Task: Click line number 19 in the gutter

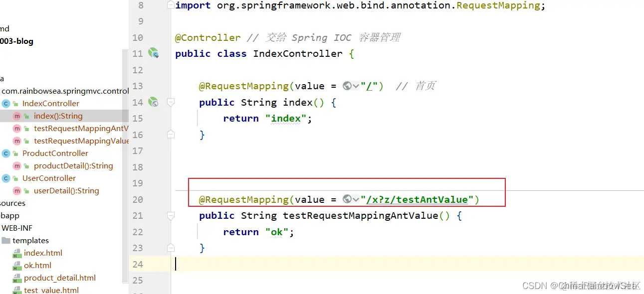Action: pyautogui.click(x=138, y=183)
